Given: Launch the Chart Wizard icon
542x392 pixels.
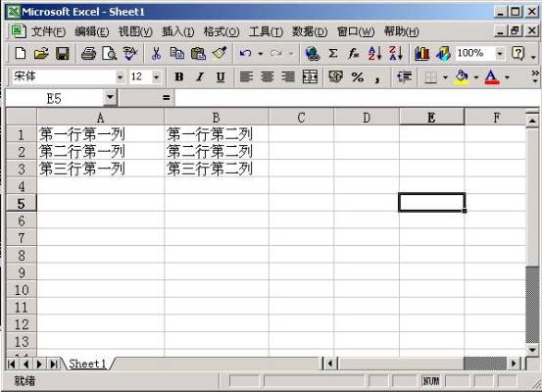Looking at the screenshot, I should click(x=421, y=54).
